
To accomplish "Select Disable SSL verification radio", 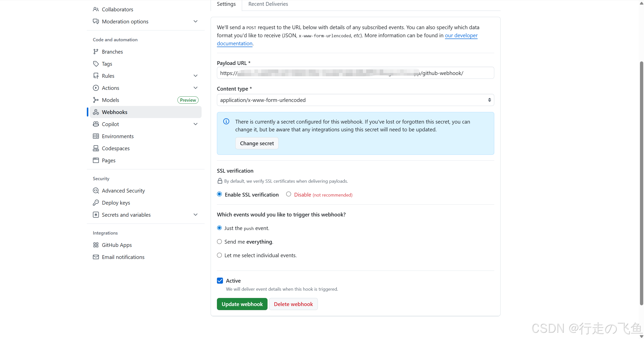I will click(288, 194).
